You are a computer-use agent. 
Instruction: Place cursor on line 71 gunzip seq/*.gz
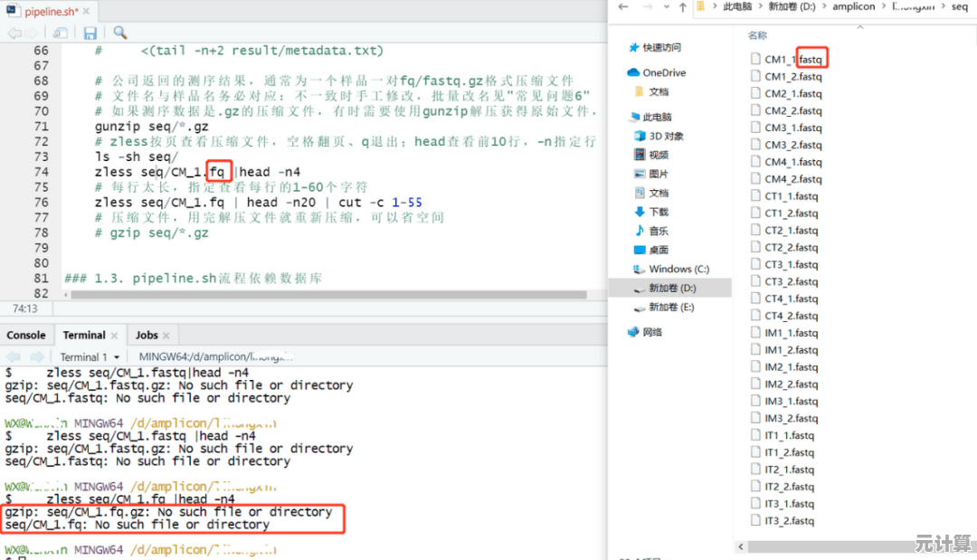coord(151,127)
